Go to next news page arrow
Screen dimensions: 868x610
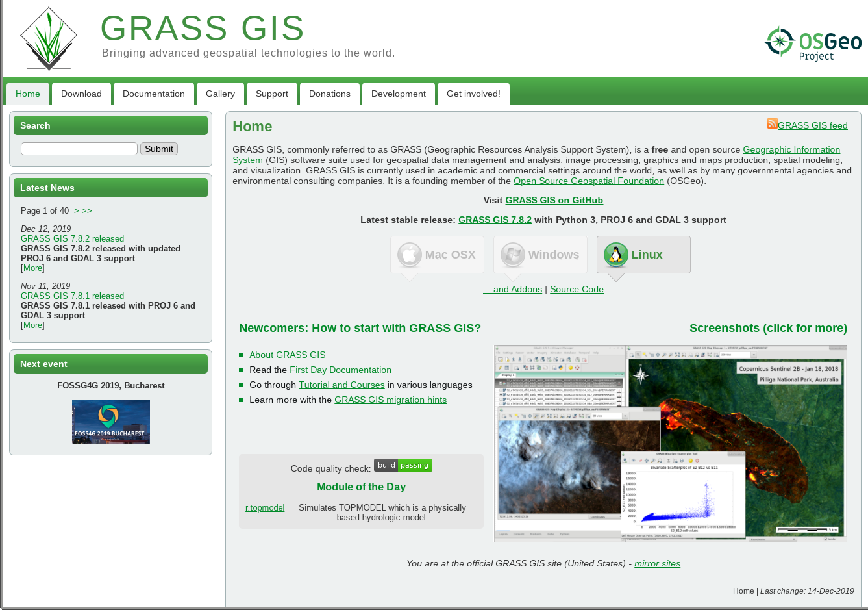pos(77,210)
